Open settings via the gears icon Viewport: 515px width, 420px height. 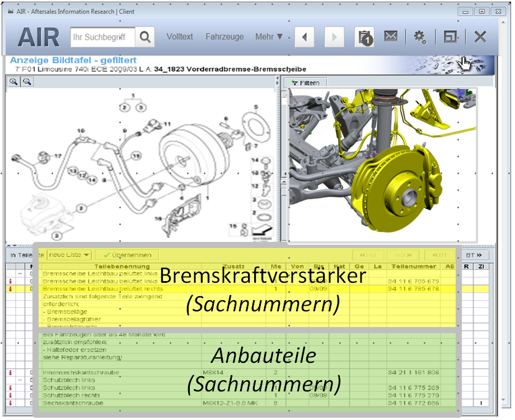(x=419, y=37)
